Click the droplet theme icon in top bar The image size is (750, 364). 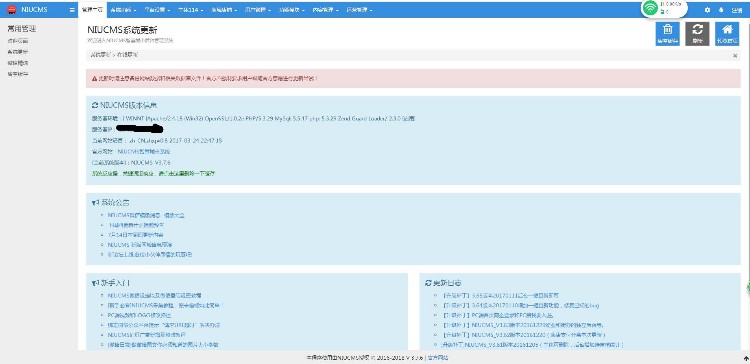point(721,10)
